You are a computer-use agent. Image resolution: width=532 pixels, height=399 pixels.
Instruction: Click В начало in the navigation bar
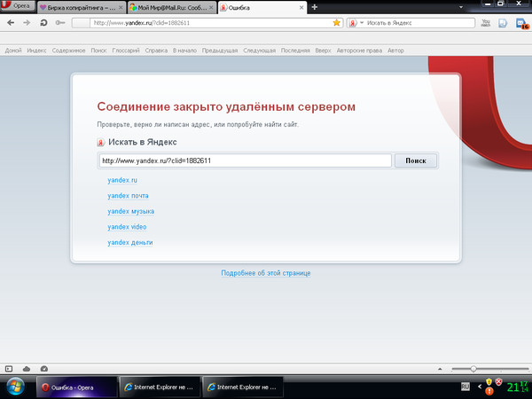point(184,51)
